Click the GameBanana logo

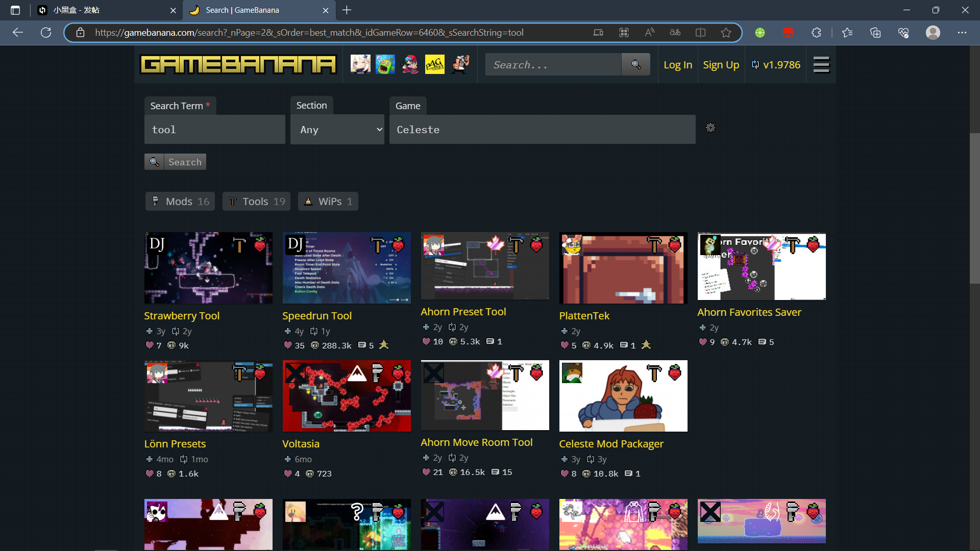point(238,65)
